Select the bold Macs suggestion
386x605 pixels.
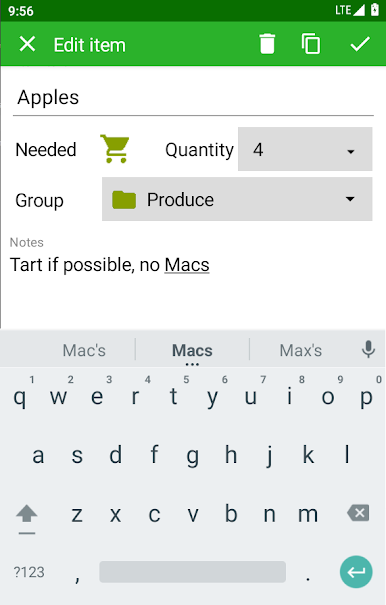192,350
